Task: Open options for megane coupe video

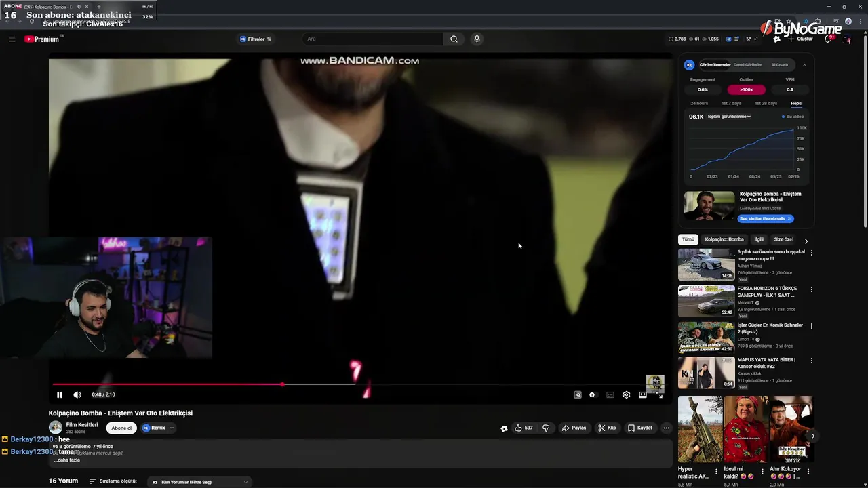Action: (x=812, y=253)
